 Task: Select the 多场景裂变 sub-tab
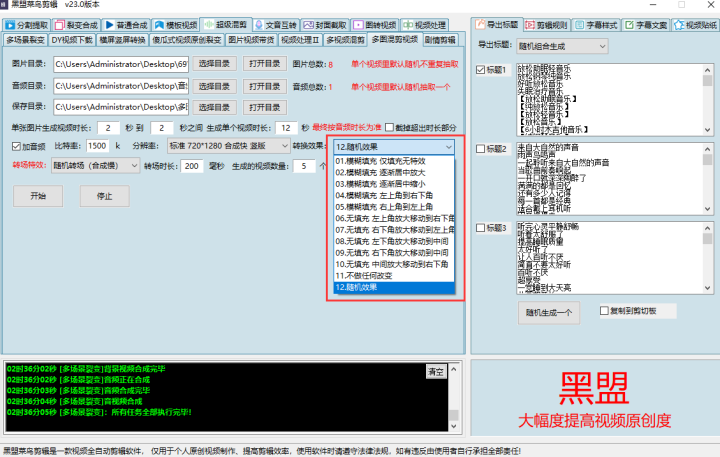coord(25,40)
